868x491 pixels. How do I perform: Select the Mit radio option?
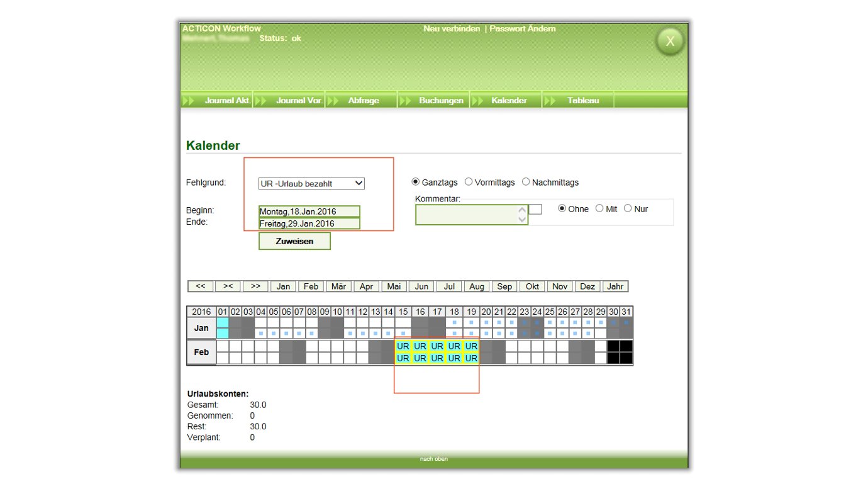(599, 208)
